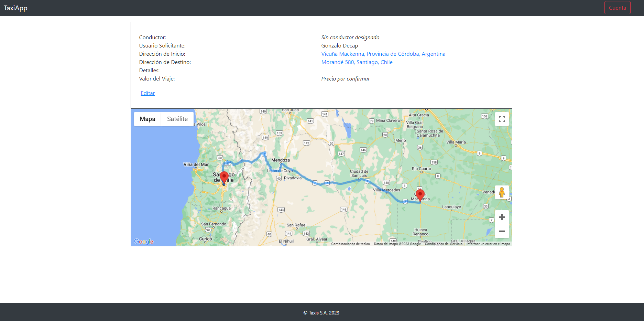Click the Villa María label on map
This screenshot has height=321, width=644.
pos(456,142)
